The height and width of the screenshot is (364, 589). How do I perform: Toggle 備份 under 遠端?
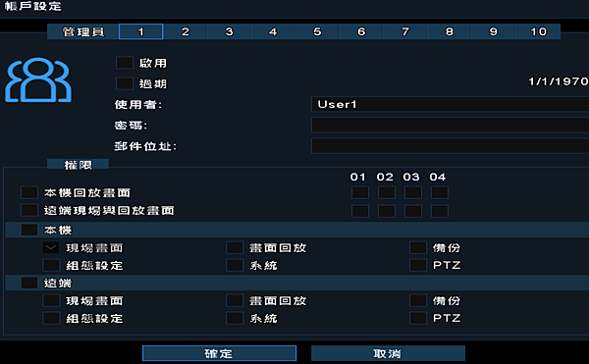point(418,300)
